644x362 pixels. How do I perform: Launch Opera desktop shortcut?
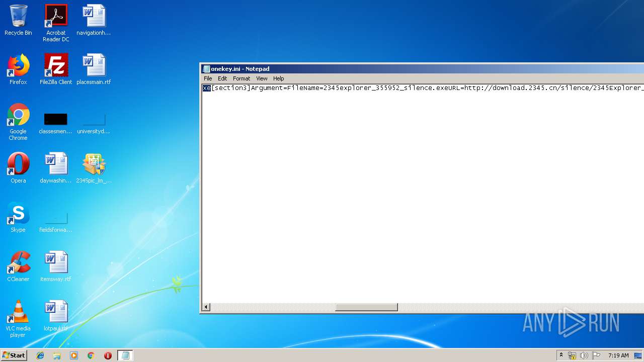pyautogui.click(x=18, y=168)
